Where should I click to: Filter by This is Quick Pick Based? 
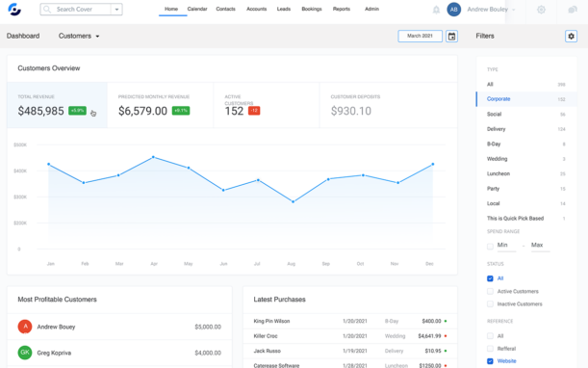coord(525,218)
